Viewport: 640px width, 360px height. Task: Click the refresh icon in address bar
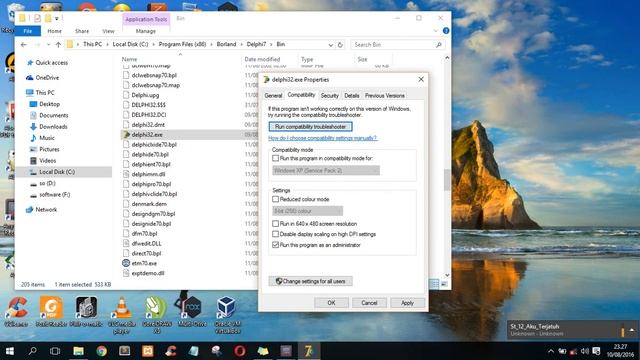click(x=340, y=45)
